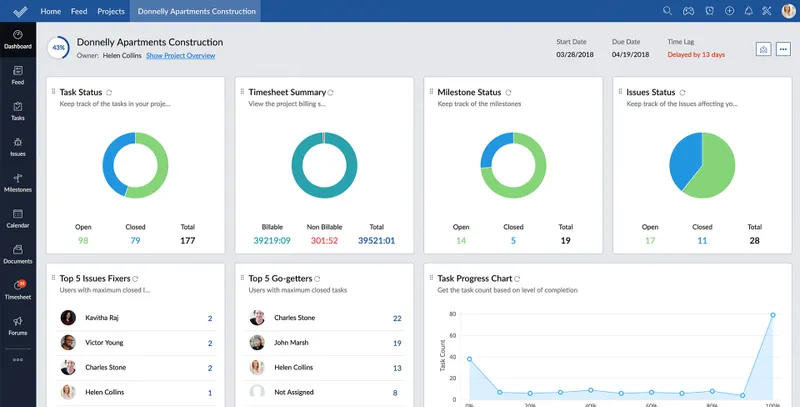Refresh the Task Progress Chart widget
The height and width of the screenshot is (407, 800).
point(517,279)
